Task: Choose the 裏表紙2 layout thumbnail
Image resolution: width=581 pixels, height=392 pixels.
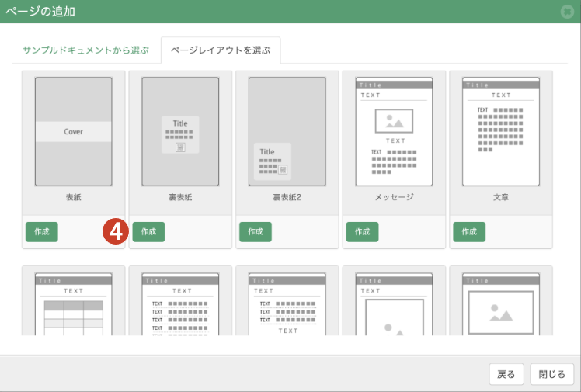Action: pos(287,131)
